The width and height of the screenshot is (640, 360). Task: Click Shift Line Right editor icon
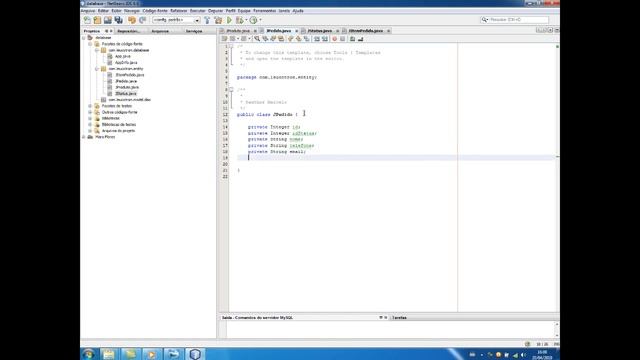(325, 39)
